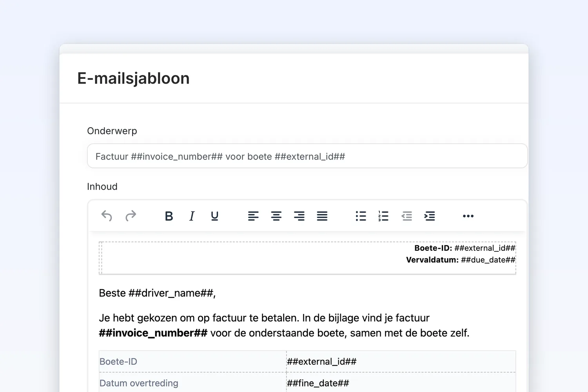
Task: Open the more options ellipsis menu
Action: coord(468,216)
